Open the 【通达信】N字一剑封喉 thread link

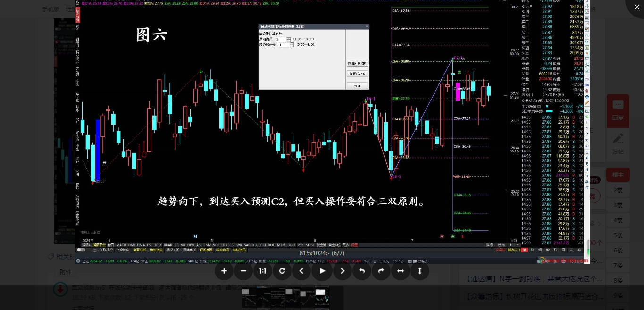click(x=534, y=279)
